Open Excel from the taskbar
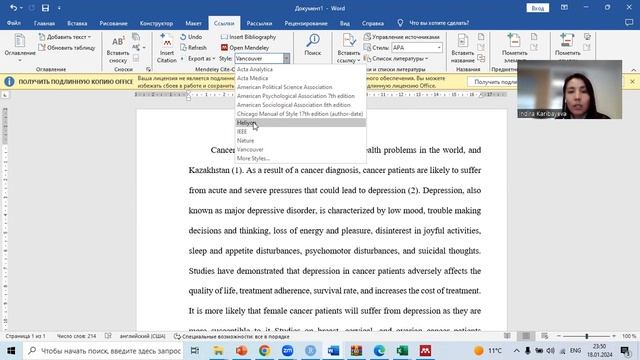This screenshot has height=360, width=640. pos(402,350)
